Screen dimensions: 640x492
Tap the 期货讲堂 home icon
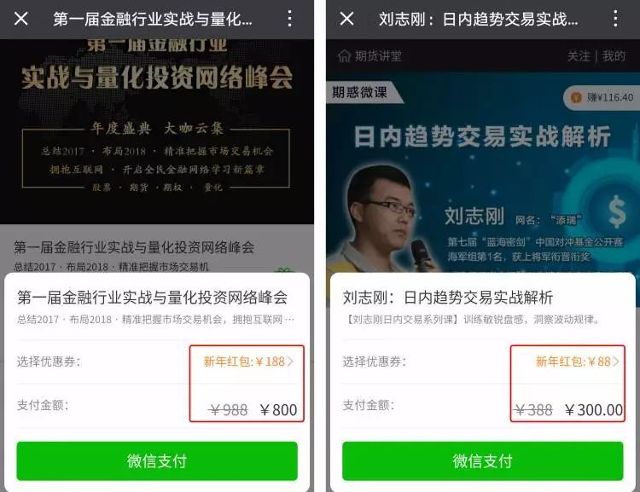point(344,56)
